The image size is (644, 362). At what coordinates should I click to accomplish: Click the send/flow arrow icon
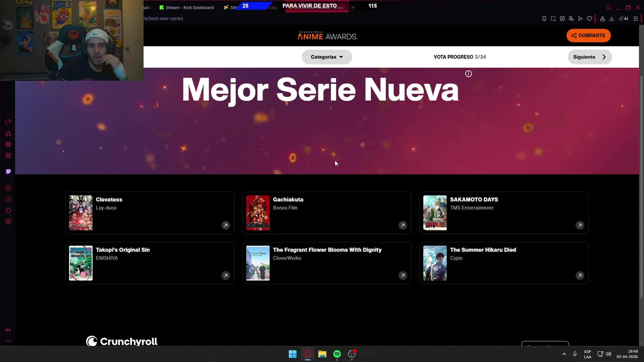pyautogui.click(x=580, y=19)
